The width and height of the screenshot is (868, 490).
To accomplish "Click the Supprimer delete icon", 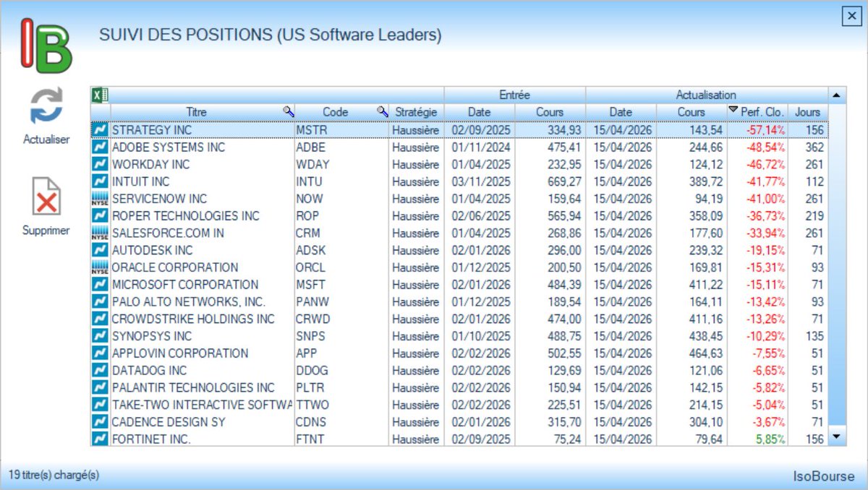I will (x=46, y=197).
